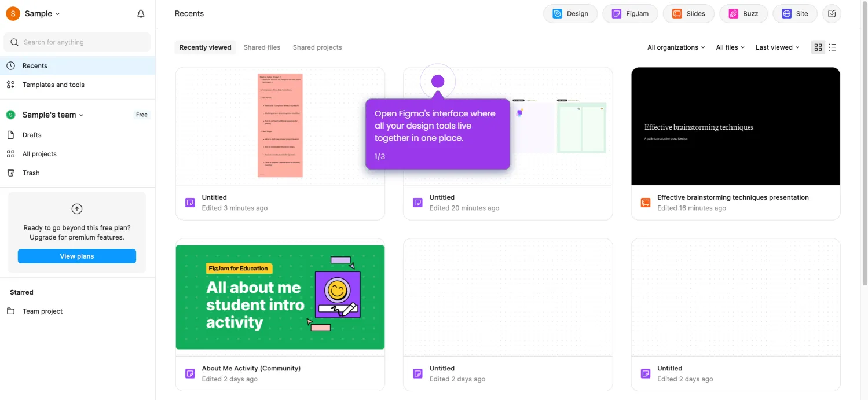Click the green Sample's team avatar
This screenshot has height=400, width=868.
point(10,115)
